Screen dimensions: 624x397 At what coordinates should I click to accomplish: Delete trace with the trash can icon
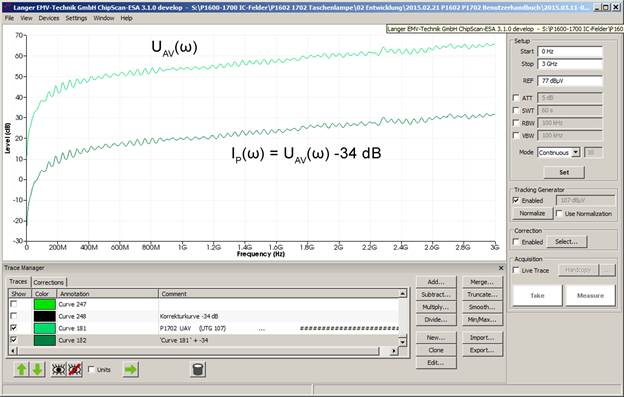point(198,370)
